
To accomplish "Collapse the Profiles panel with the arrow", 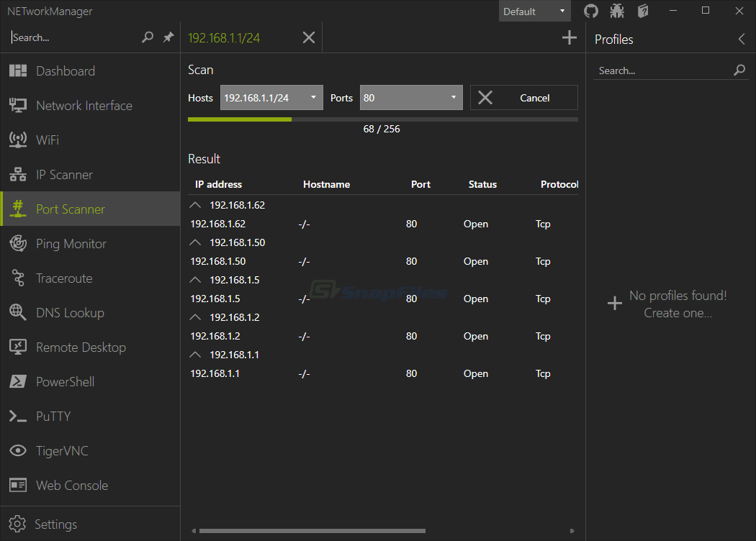I will coord(742,39).
